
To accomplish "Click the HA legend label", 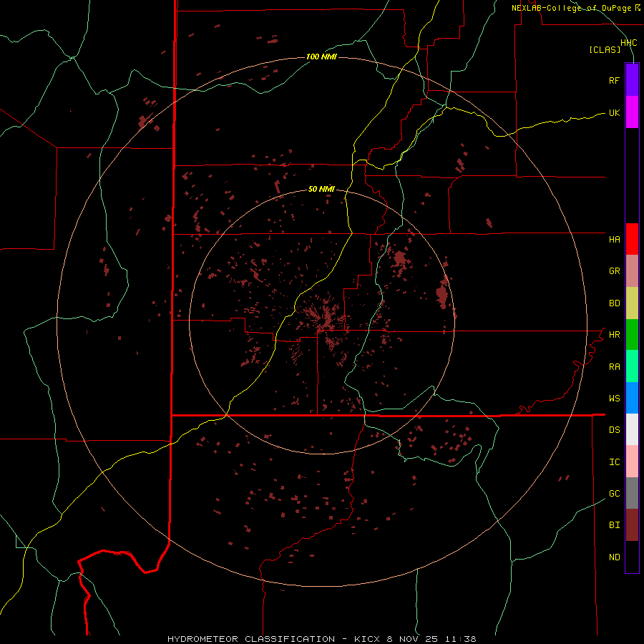I will click(x=614, y=239).
